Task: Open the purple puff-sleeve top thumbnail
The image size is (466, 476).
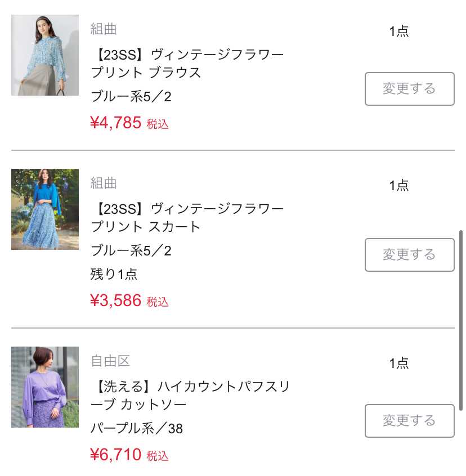Action: pos(45,387)
